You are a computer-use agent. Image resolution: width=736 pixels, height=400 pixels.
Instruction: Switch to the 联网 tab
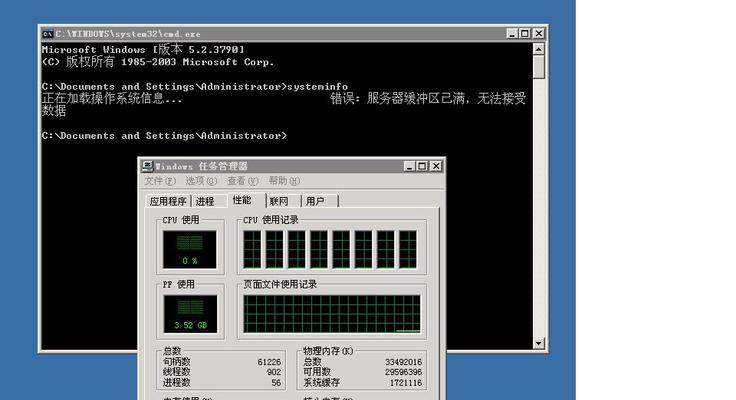(x=279, y=201)
